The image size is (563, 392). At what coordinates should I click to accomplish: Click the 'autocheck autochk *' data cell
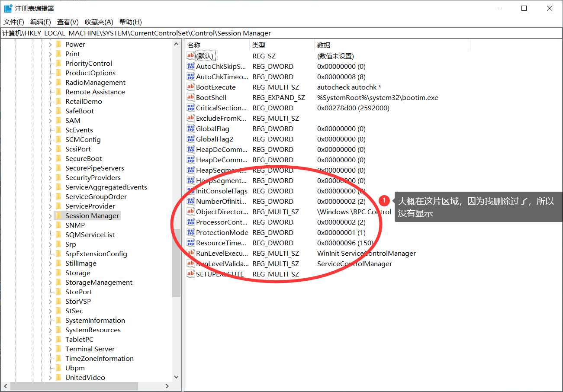(349, 87)
